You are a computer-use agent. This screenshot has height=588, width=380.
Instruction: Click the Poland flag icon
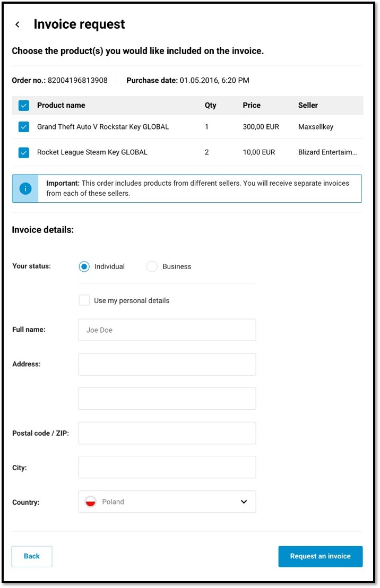tap(90, 501)
